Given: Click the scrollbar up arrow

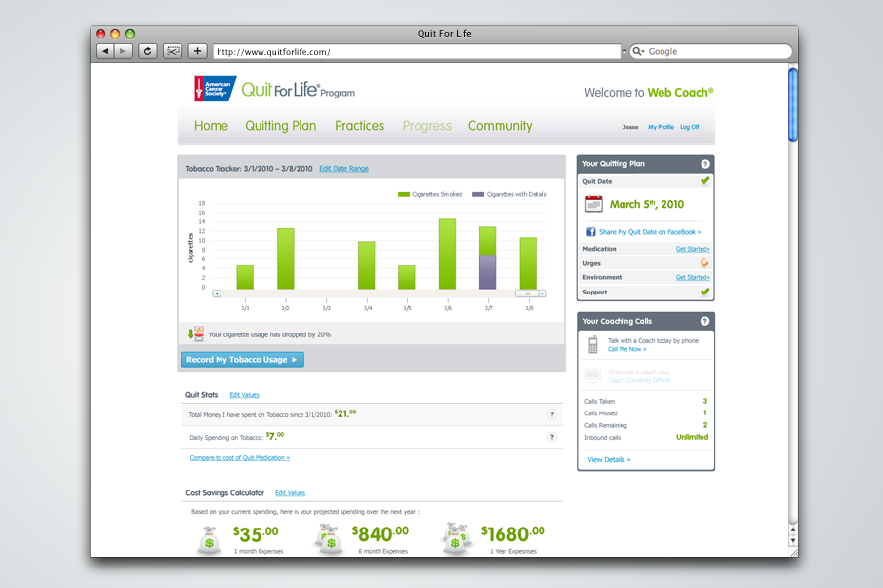Looking at the screenshot, I should 793,529.
